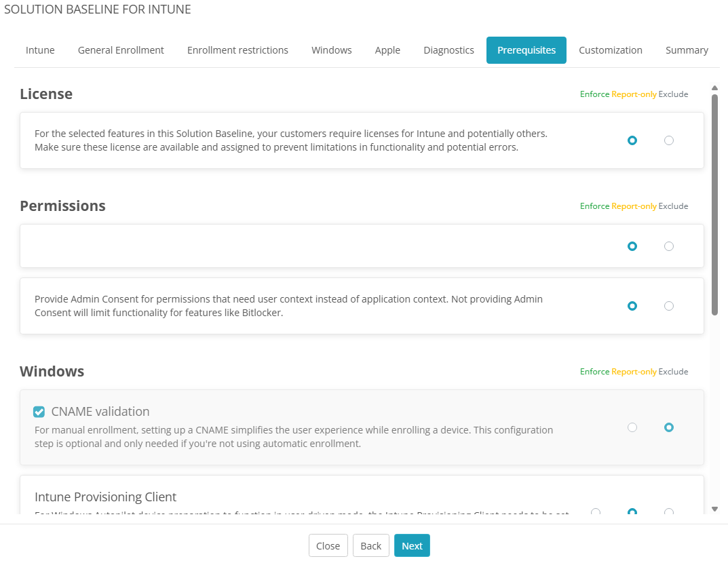Click Enforce label in License header
Screen dimensions: 728x561
pos(594,94)
